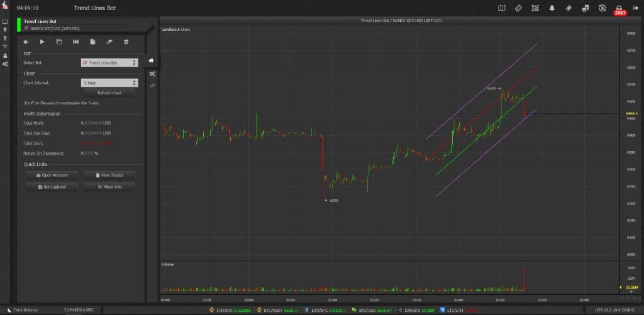Open the ticket tag icon in top bar
Image resolution: width=644 pixels, height=315 pixels.
point(518,8)
